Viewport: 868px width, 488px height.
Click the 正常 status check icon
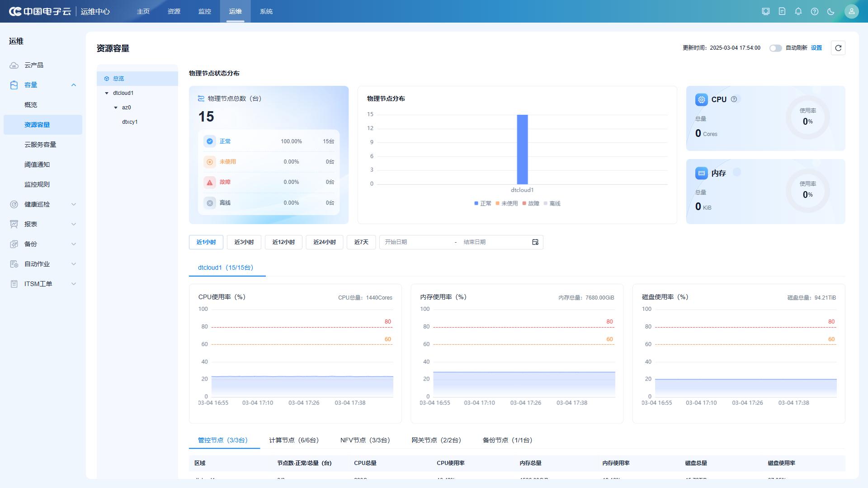pos(210,141)
